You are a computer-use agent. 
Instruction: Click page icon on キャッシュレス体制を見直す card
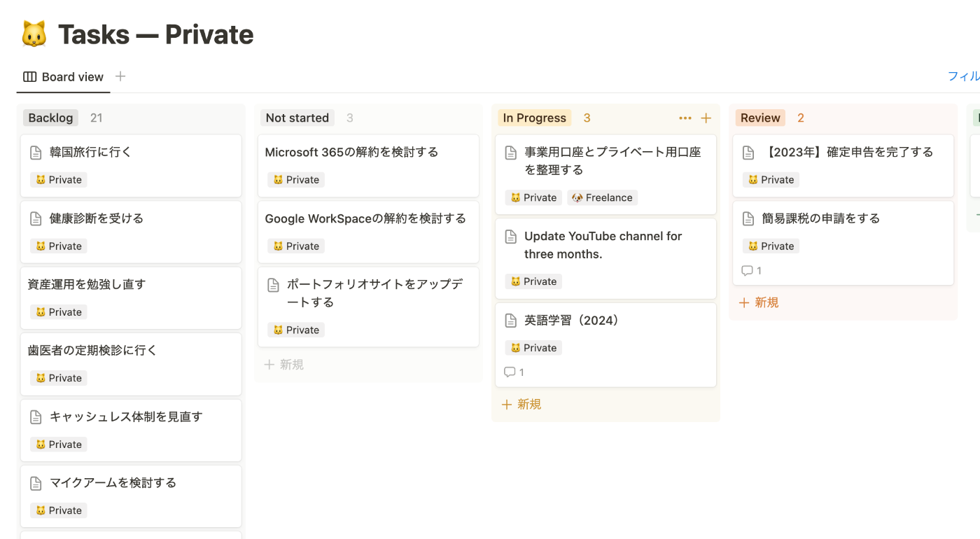36,417
